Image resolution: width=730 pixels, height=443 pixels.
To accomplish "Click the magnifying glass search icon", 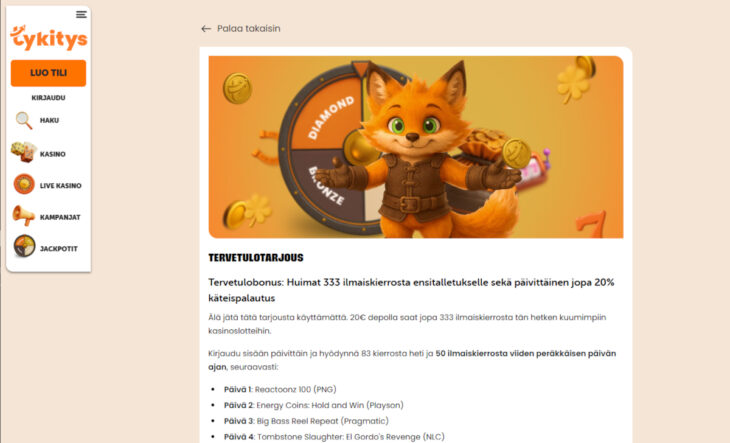I will (24, 121).
